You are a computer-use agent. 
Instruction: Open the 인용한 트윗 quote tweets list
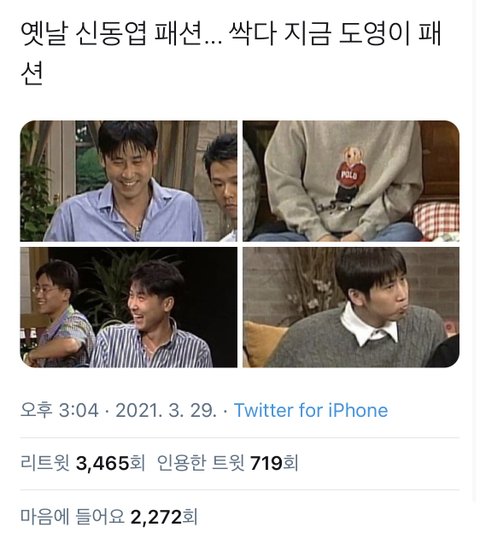coord(227,463)
